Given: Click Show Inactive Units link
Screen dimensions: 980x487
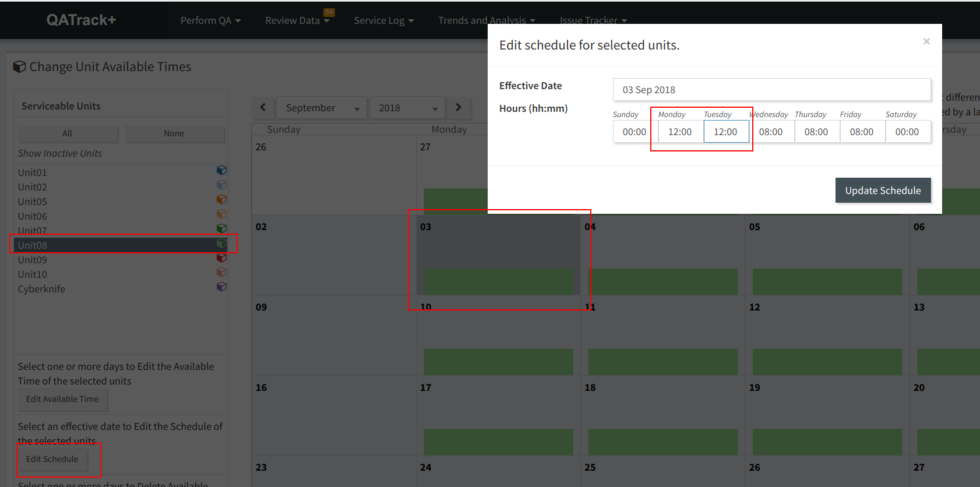Looking at the screenshot, I should (x=59, y=153).
